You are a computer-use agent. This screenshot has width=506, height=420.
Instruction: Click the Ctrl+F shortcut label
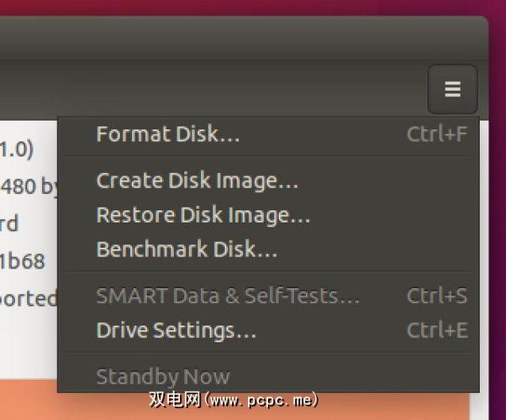(x=436, y=134)
